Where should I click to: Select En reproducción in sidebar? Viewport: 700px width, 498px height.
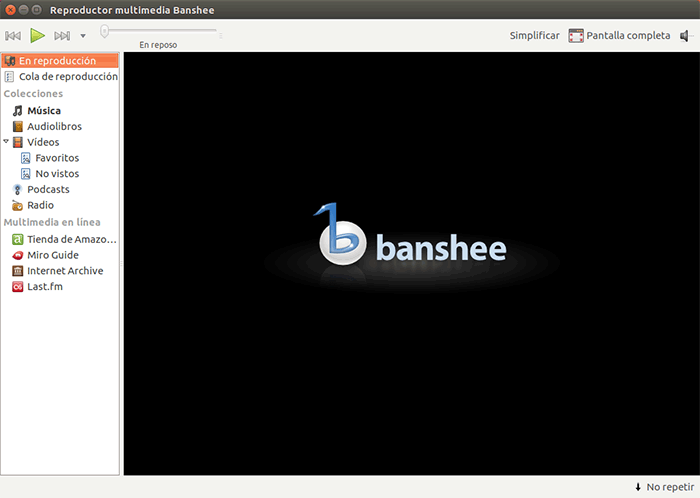point(60,61)
